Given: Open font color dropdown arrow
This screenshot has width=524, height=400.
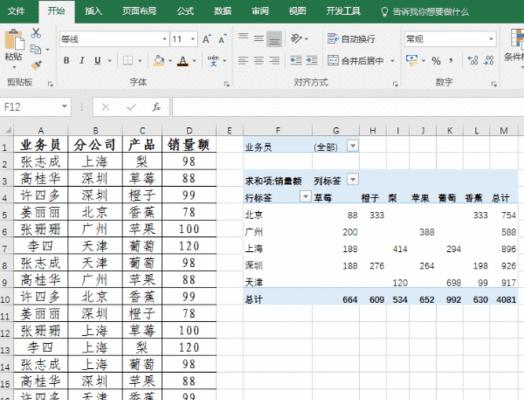Looking at the screenshot, I should (194, 61).
